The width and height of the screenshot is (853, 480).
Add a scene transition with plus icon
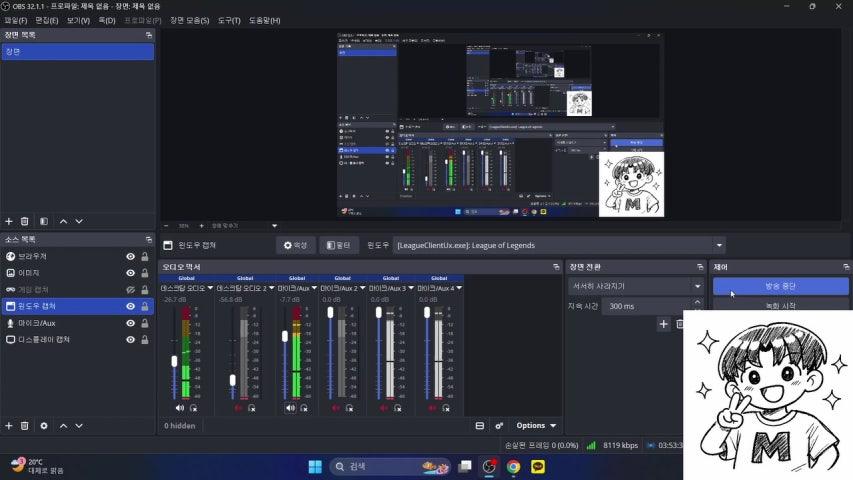pos(663,324)
